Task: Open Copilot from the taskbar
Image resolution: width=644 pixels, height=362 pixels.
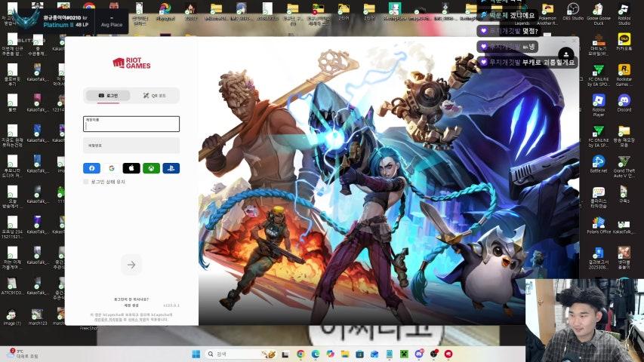Action: pyautogui.click(x=330, y=354)
